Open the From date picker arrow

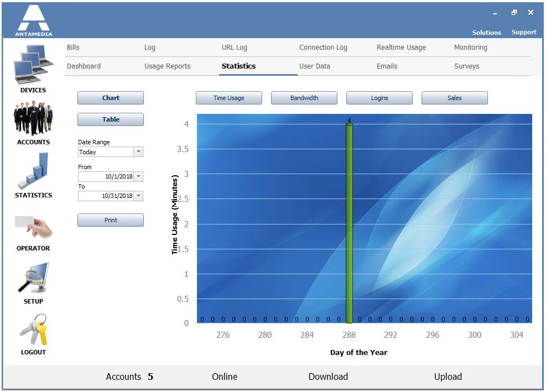[139, 176]
